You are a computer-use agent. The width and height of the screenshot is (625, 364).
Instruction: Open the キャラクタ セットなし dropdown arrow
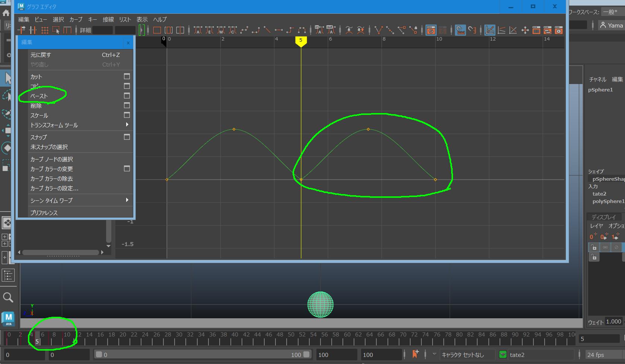[x=434, y=354]
